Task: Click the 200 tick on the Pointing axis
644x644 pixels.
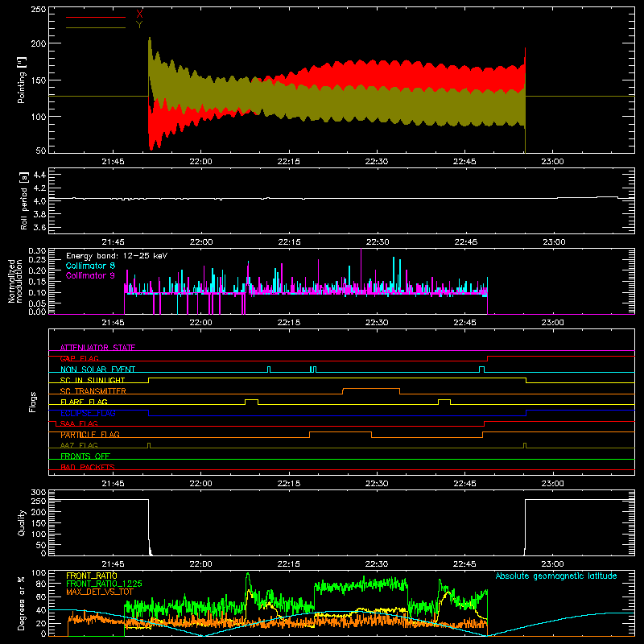Action: tap(38, 43)
